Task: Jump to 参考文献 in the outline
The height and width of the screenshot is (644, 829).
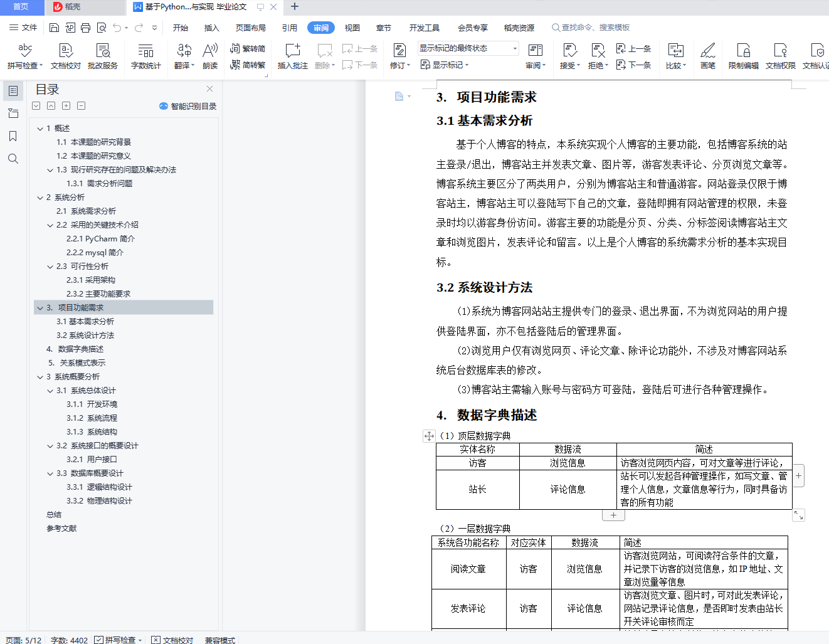Action: [x=61, y=529]
